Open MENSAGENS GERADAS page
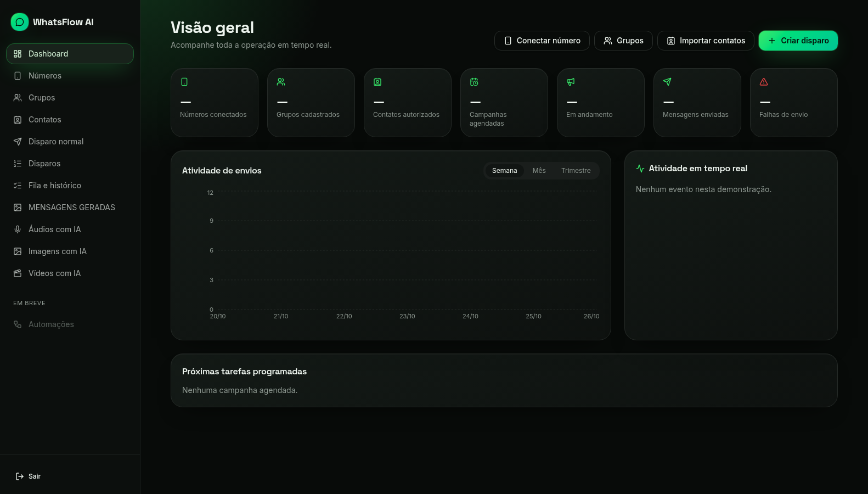The width and height of the screenshot is (868, 494). coord(70,207)
